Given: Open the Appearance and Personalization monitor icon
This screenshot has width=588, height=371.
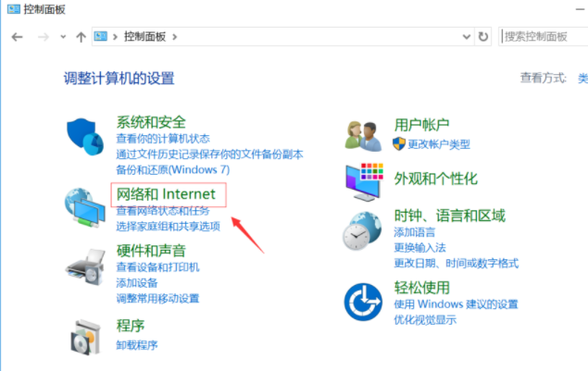Looking at the screenshot, I should 364,181.
